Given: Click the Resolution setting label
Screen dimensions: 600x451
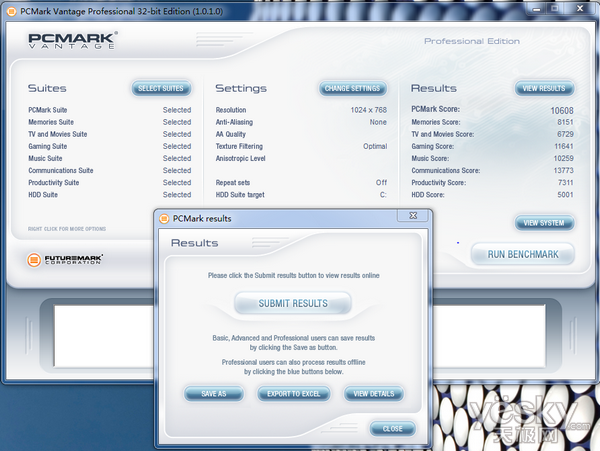Looking at the screenshot, I should pyautogui.click(x=231, y=110).
